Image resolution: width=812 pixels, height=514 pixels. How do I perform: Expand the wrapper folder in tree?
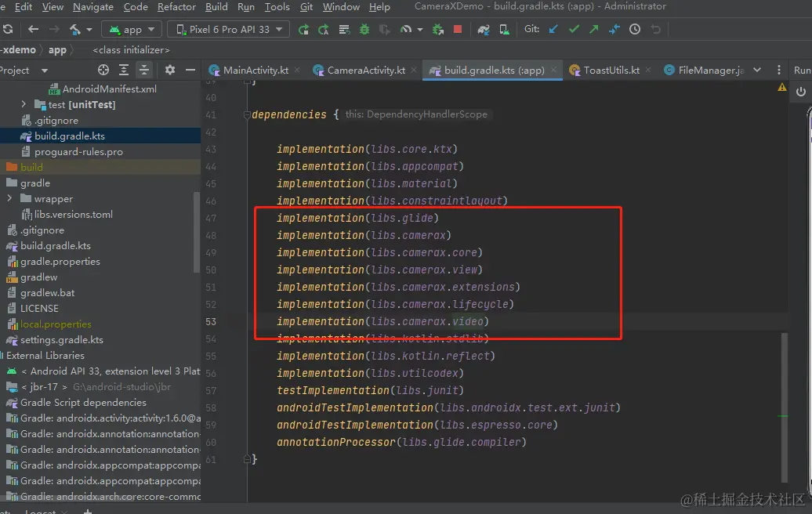(x=9, y=199)
